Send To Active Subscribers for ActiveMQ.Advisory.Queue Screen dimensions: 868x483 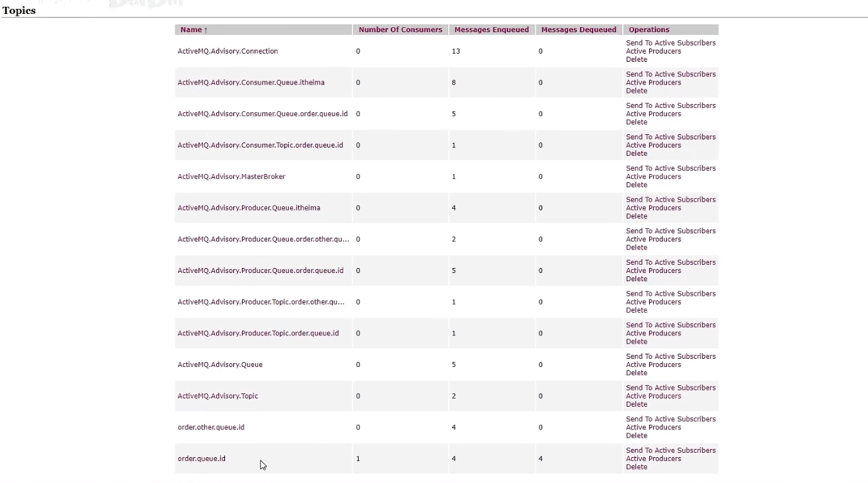(671, 356)
